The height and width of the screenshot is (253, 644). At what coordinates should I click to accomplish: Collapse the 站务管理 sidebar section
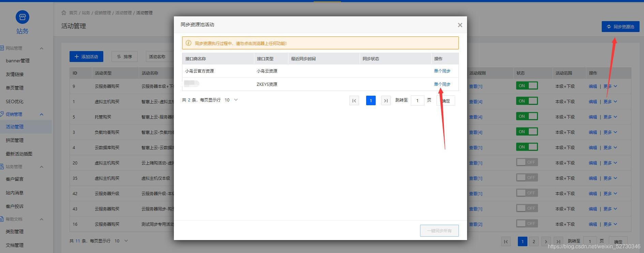pyautogui.click(x=42, y=167)
